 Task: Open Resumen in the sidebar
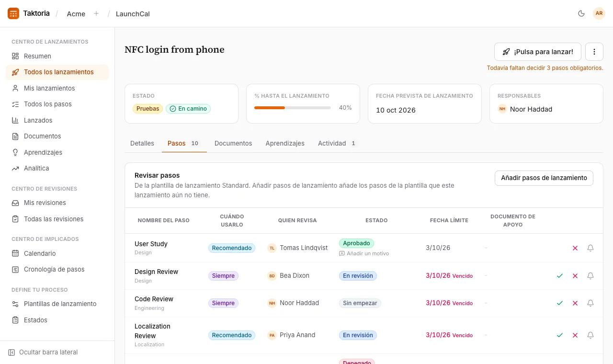point(57,56)
